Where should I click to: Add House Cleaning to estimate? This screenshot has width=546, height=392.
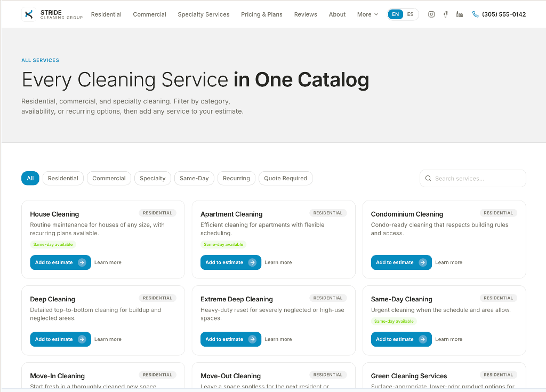[x=60, y=262]
